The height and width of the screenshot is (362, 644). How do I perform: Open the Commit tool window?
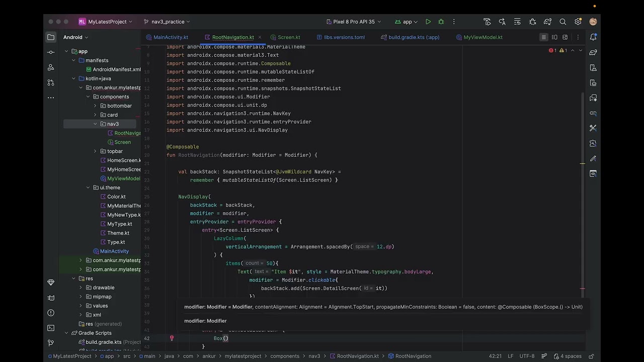51,52
